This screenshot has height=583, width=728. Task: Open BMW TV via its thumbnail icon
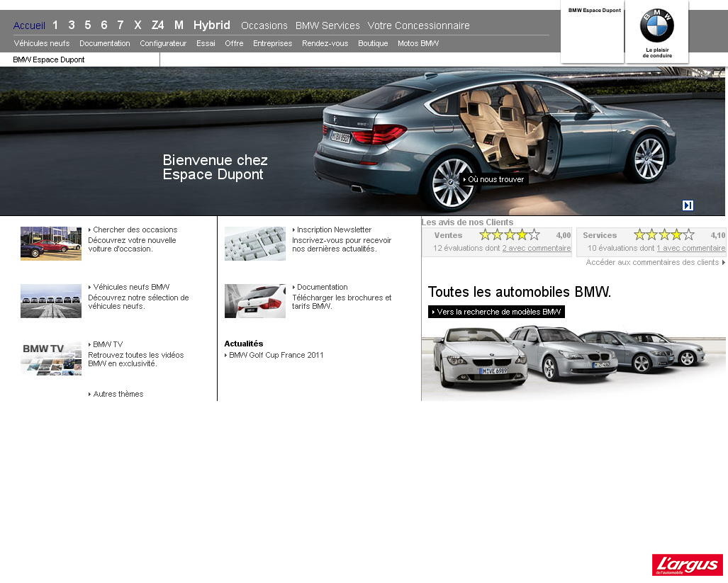point(50,358)
